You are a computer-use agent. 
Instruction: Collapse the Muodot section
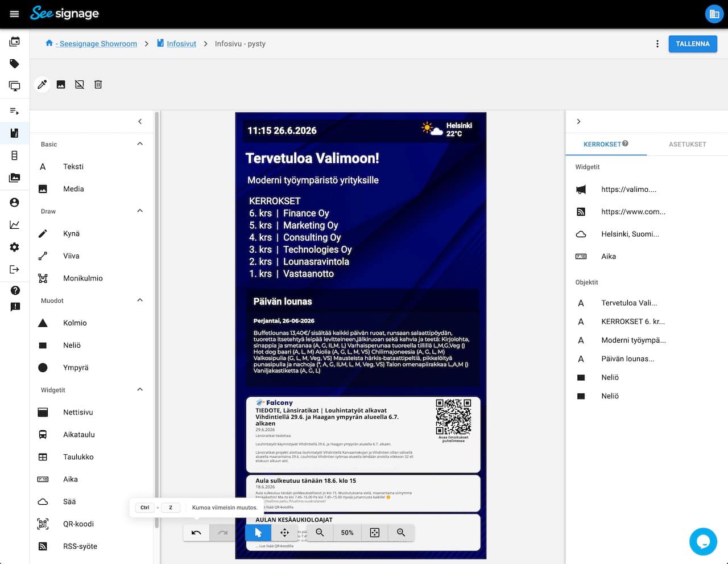140,300
